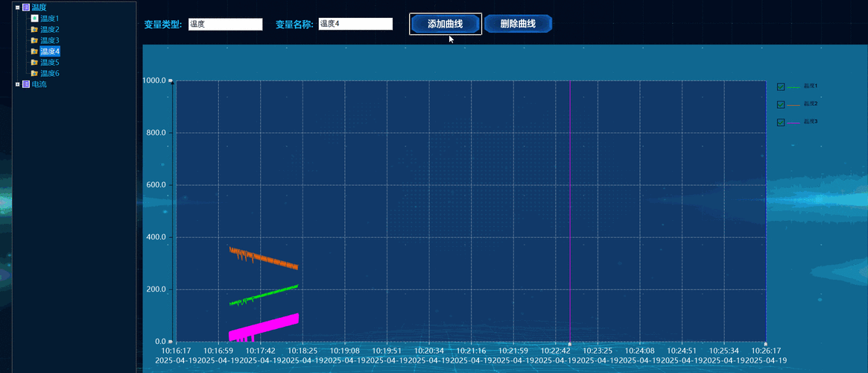Click the folder icon beside 温度6
The image size is (868, 373).
34,73
